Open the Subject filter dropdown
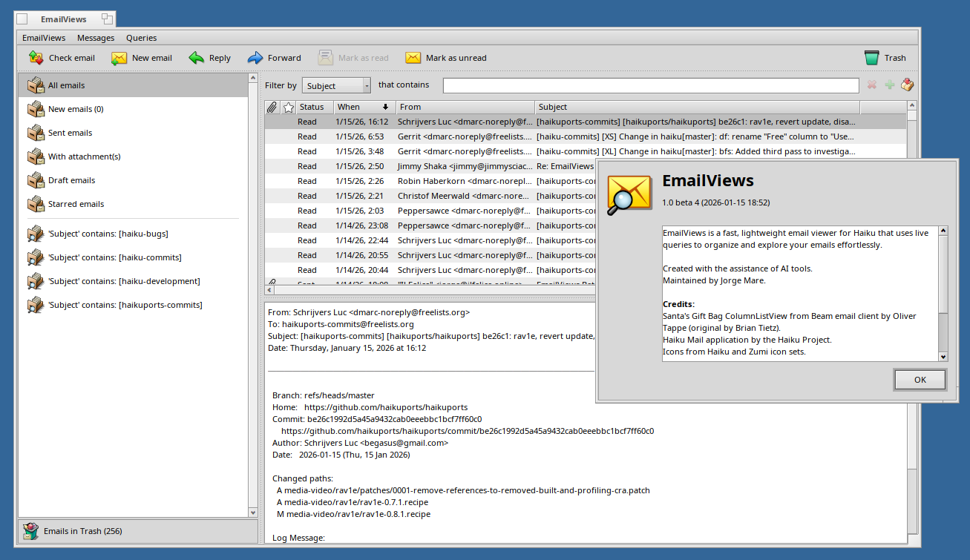The height and width of the screenshot is (560, 970). (x=336, y=86)
